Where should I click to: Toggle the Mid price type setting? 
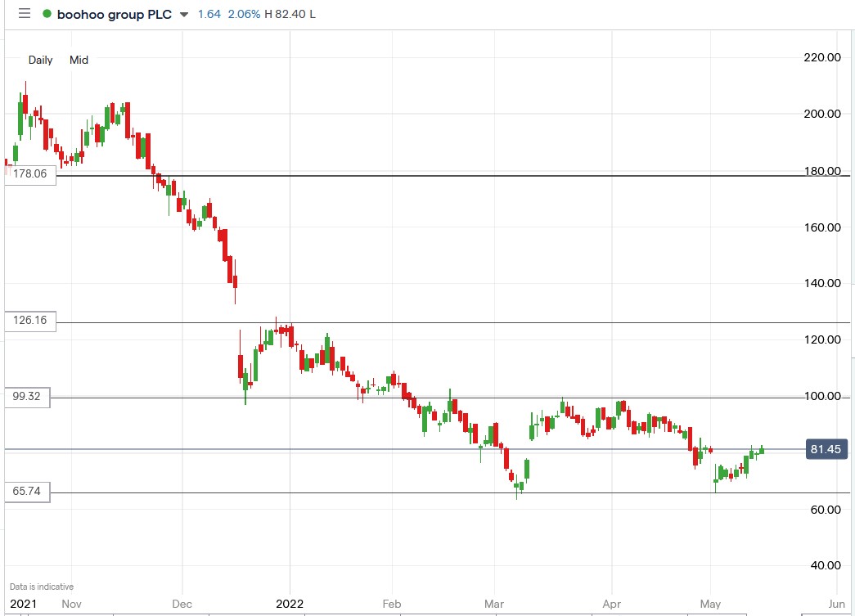click(x=79, y=60)
